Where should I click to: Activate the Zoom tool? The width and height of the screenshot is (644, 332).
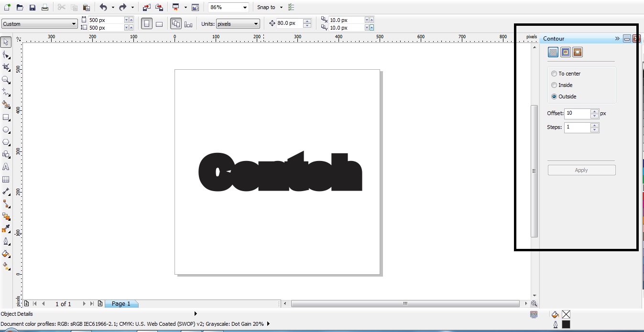(x=6, y=79)
